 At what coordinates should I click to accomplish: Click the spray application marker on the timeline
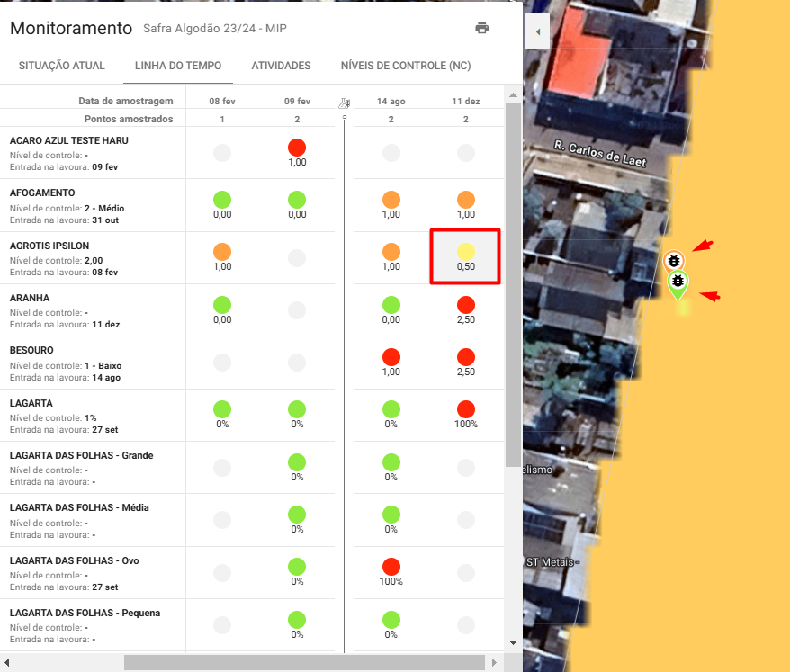tap(344, 103)
